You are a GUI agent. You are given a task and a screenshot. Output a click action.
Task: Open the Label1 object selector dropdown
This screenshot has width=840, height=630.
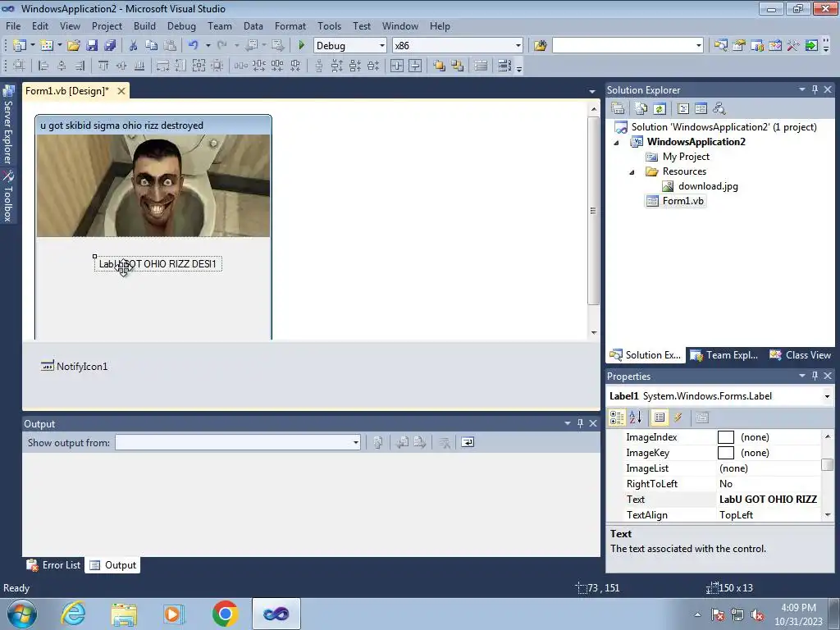(x=827, y=396)
